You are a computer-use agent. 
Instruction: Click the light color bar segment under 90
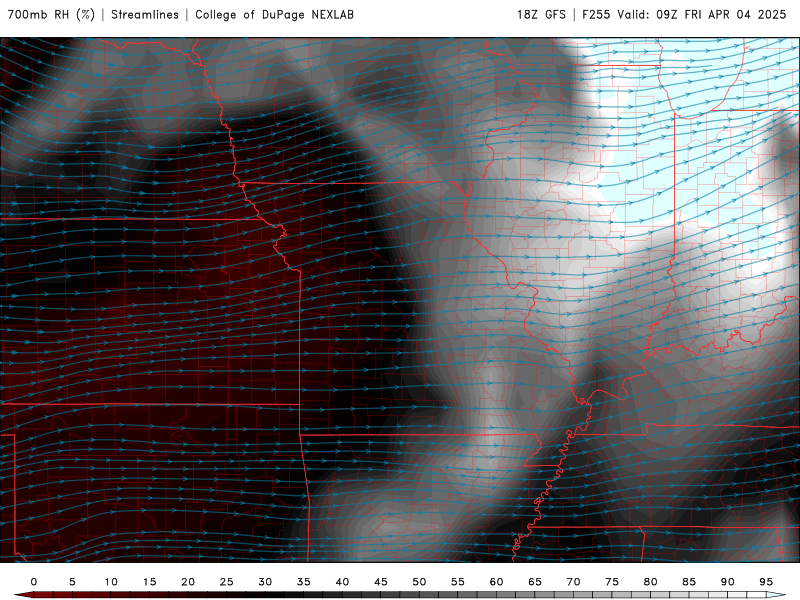(x=737, y=595)
